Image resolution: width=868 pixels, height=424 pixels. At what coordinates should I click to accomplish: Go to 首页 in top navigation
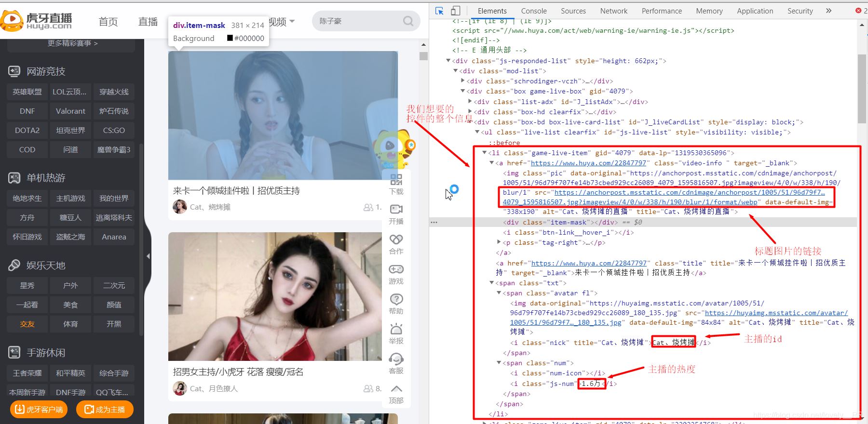[108, 22]
